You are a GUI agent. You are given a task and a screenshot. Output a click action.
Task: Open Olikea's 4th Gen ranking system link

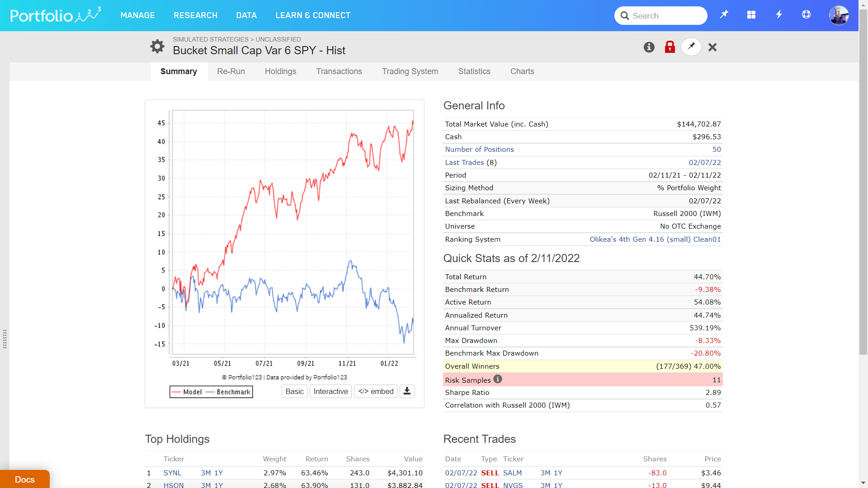point(655,239)
